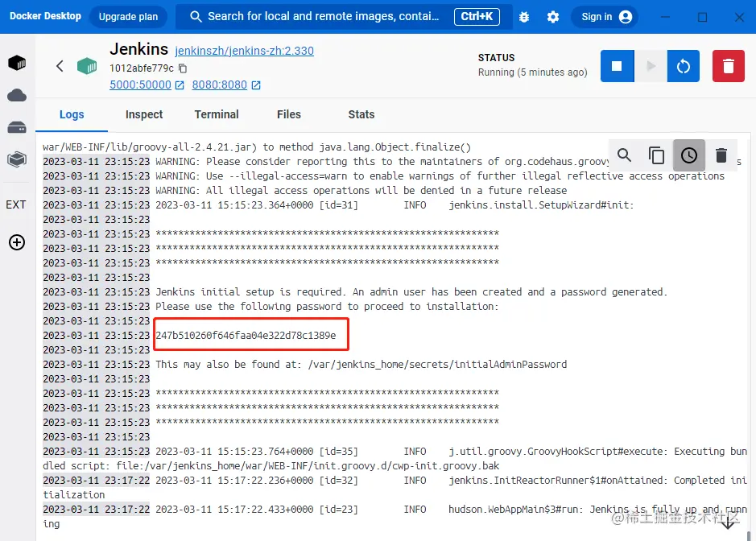Open the Files tab

pyautogui.click(x=289, y=114)
